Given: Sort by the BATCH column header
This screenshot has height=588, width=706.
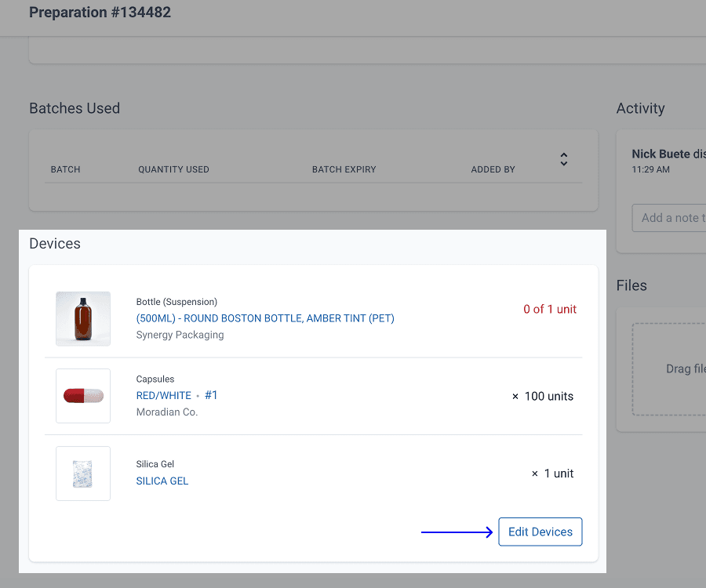Looking at the screenshot, I should pyautogui.click(x=65, y=169).
